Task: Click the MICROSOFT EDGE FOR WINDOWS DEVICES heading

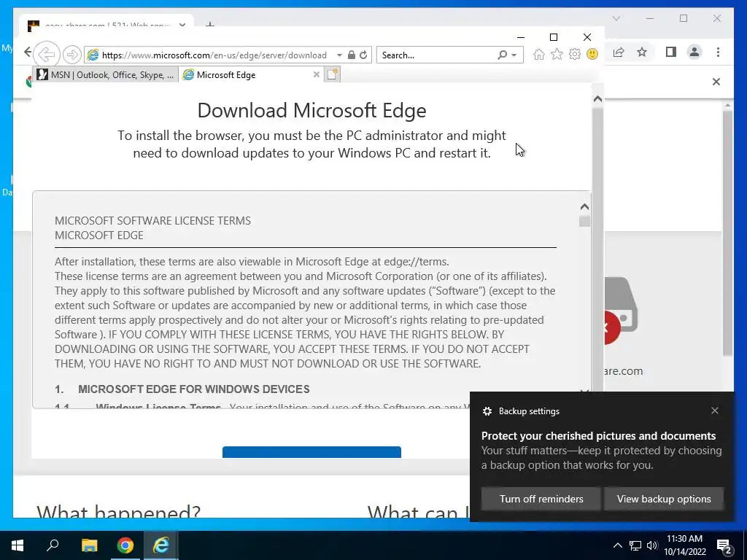Action: click(194, 389)
